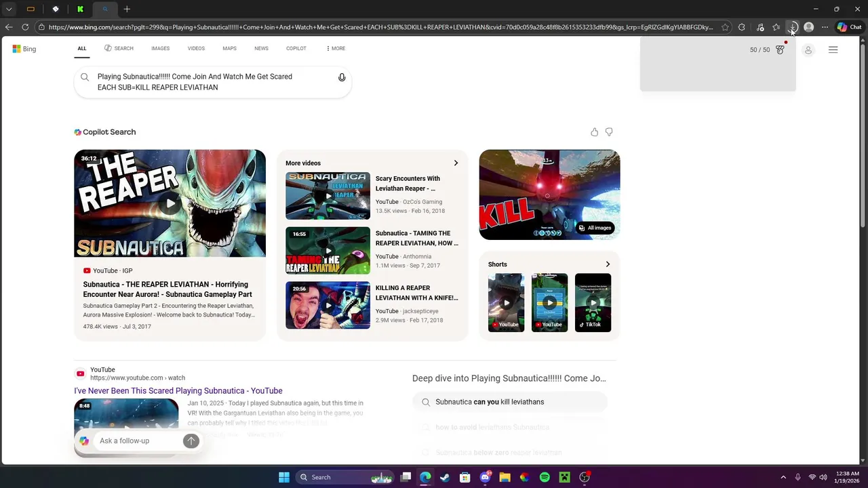Open Spotify from the taskbar

click(x=545, y=477)
